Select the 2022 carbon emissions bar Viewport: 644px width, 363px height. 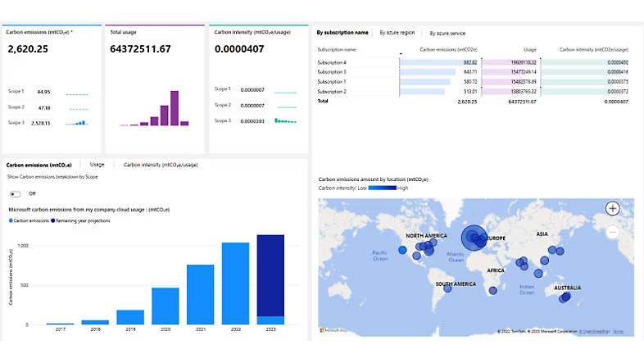(x=235, y=284)
